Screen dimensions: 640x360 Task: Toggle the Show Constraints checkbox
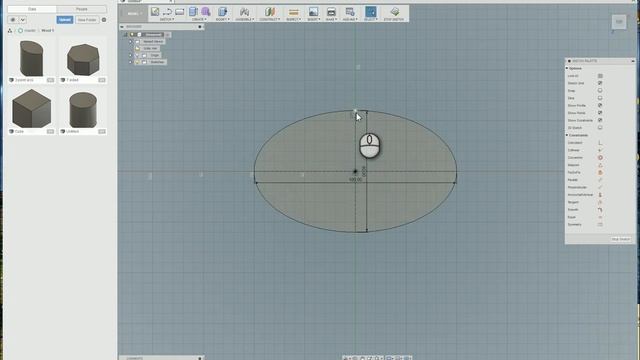pyautogui.click(x=600, y=120)
